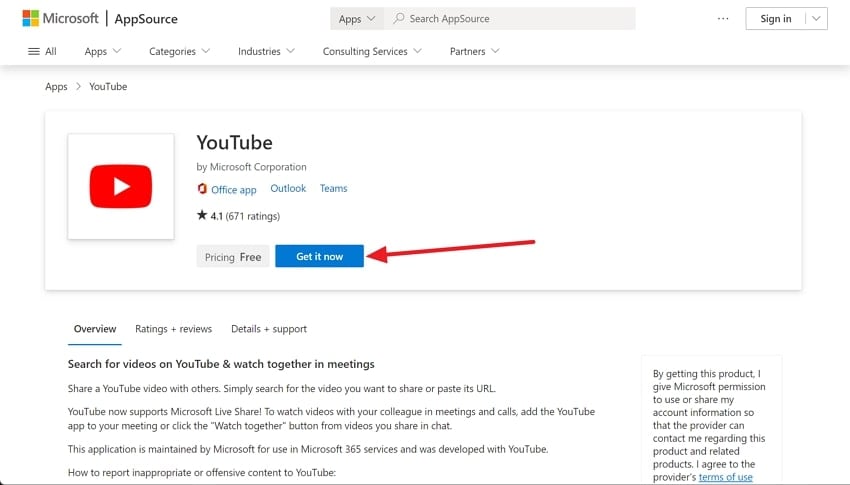Open the Office app link
The image size is (850, 485).
[234, 189]
